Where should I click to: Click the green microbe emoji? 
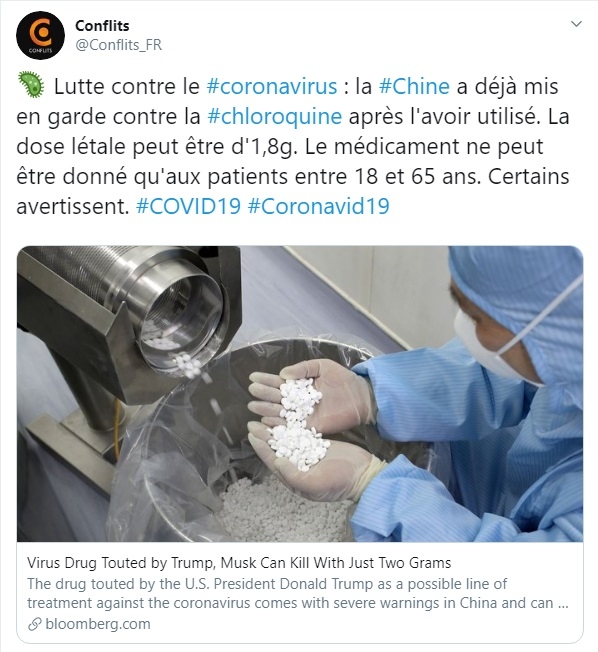[31, 85]
